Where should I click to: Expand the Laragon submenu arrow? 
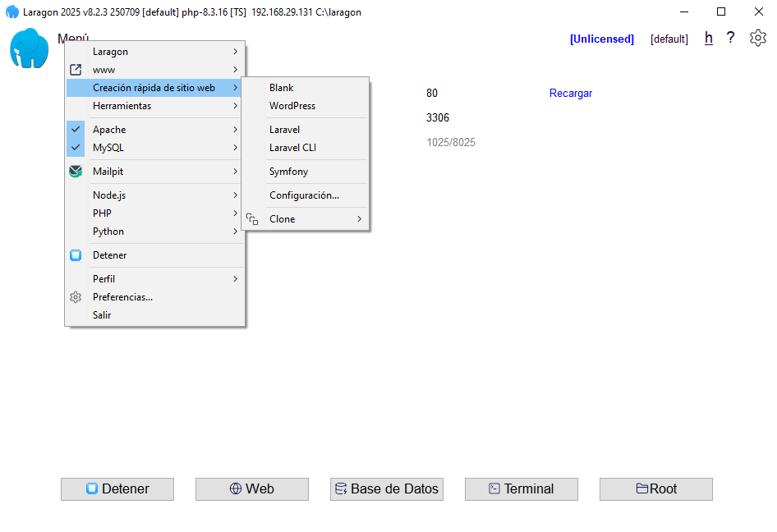click(236, 52)
